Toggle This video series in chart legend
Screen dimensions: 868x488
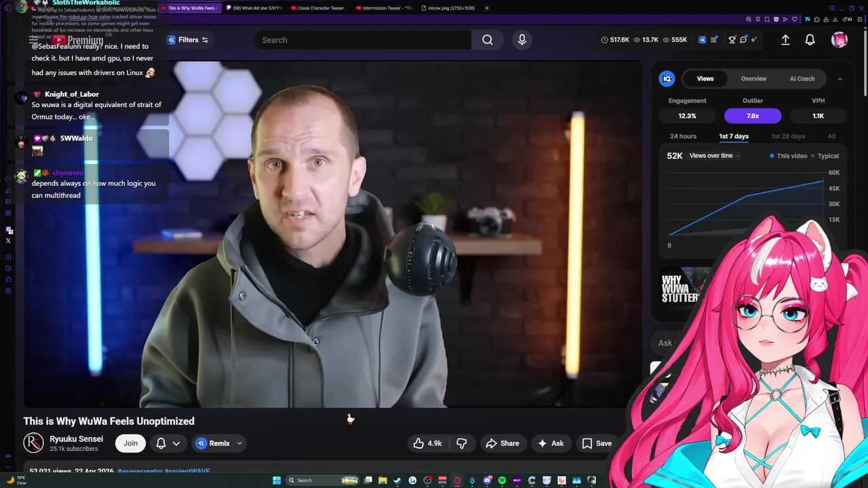click(x=788, y=156)
